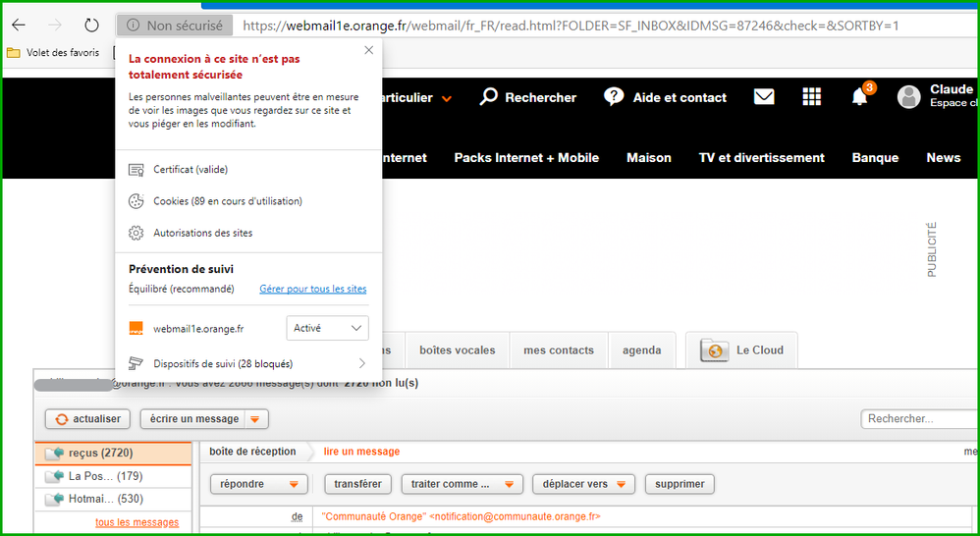Open the répondre dropdown button

click(259, 484)
